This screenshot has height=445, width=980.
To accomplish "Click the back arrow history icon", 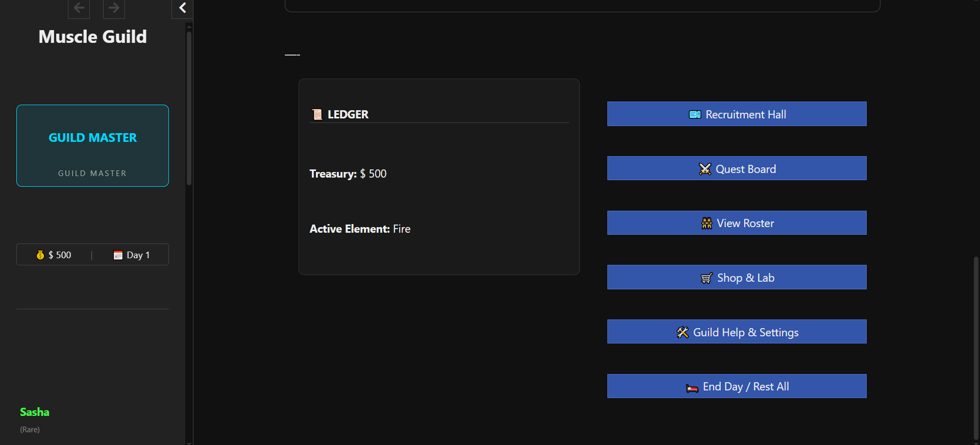I will coord(79,8).
